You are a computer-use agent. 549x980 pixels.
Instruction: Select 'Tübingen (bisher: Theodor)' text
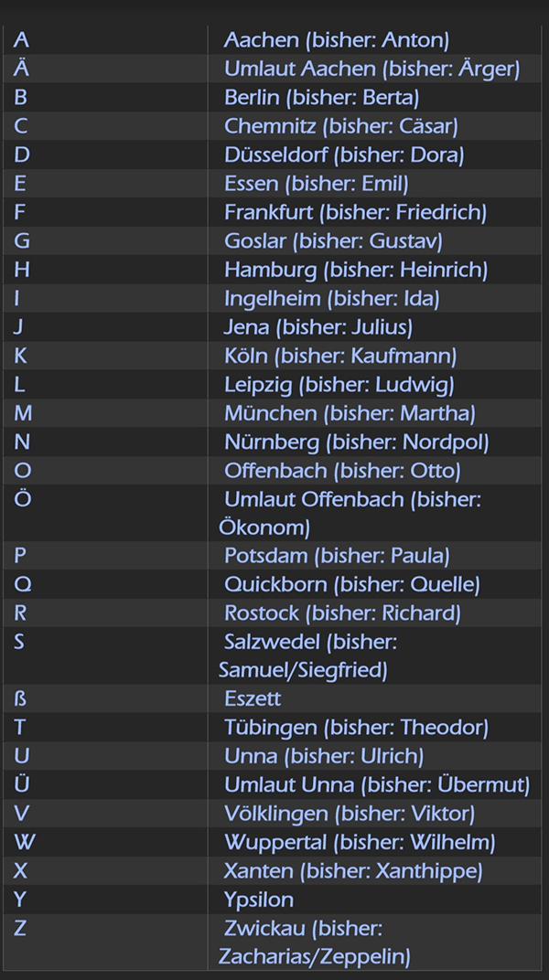coord(357,728)
